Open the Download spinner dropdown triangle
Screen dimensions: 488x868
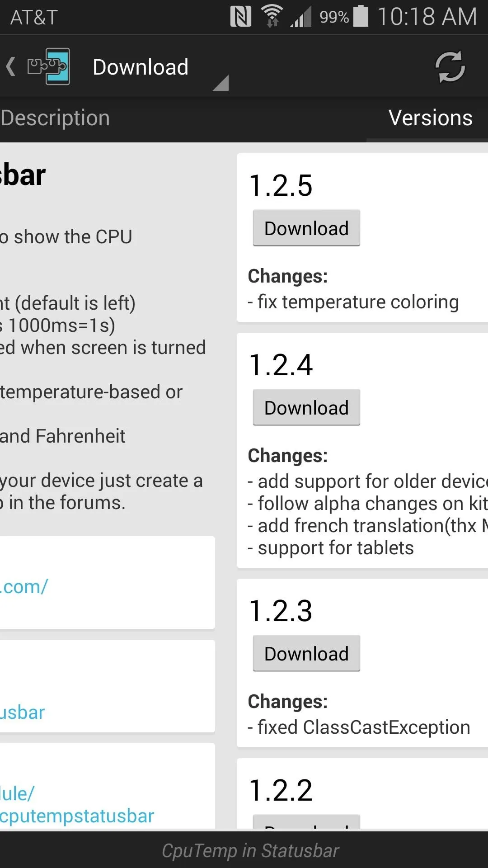(221, 83)
